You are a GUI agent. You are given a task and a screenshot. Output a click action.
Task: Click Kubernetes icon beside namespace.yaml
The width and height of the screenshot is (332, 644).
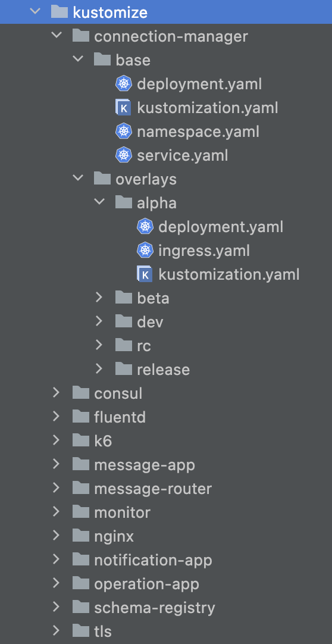(123, 132)
